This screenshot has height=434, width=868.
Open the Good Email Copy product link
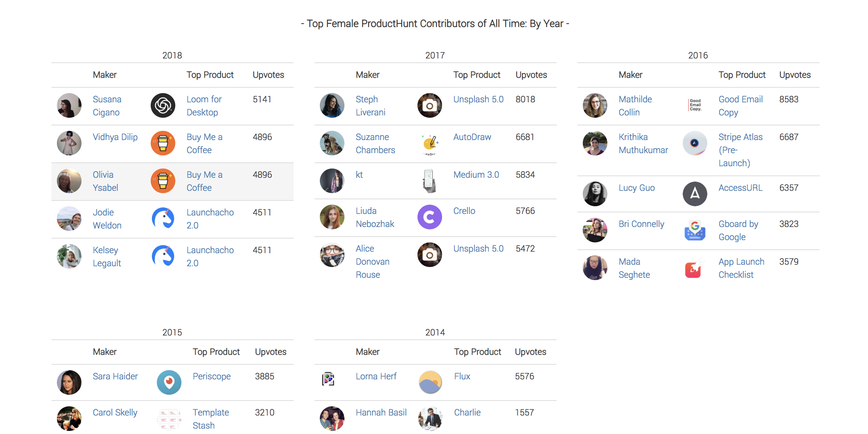tap(741, 106)
